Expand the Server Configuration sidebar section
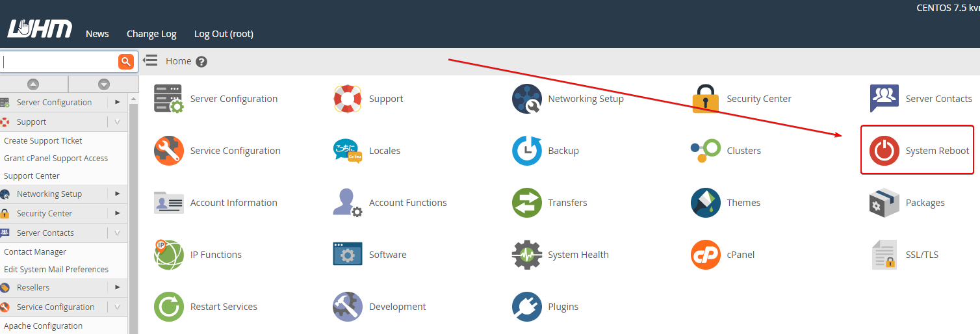Viewport: 980px width, 334px height. point(117,102)
